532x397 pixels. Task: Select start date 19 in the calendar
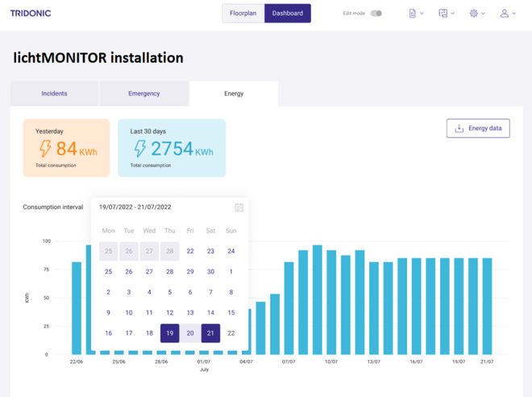(x=169, y=333)
